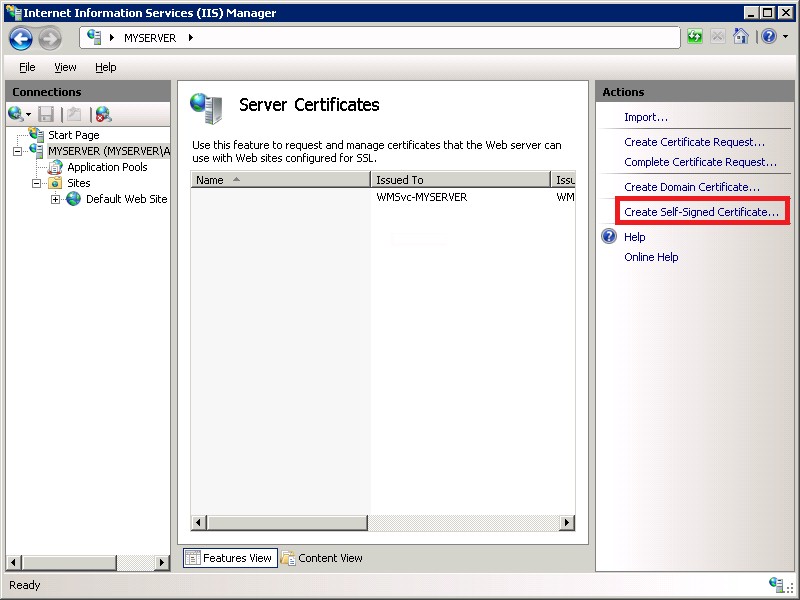The image size is (800, 600).
Task: Sort certificates by Issued To column
Action: 461,180
